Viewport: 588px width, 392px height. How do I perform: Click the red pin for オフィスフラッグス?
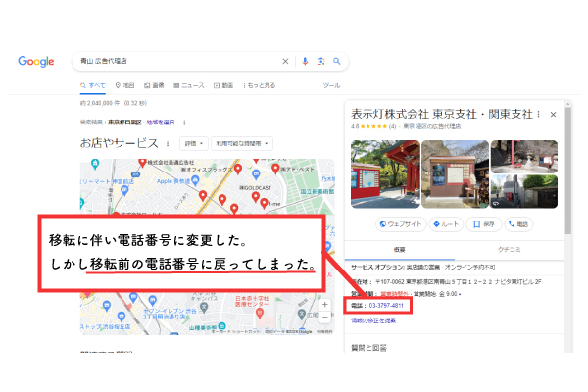[x=238, y=170]
